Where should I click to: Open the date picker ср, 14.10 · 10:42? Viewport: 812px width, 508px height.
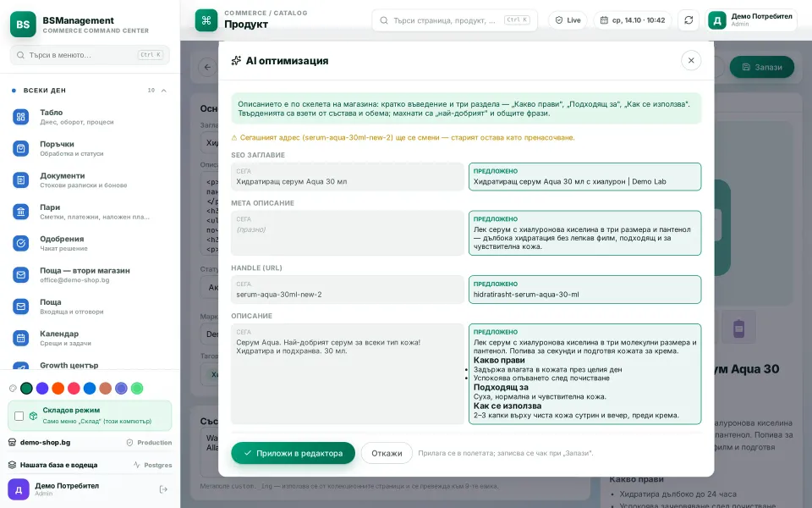click(x=633, y=20)
